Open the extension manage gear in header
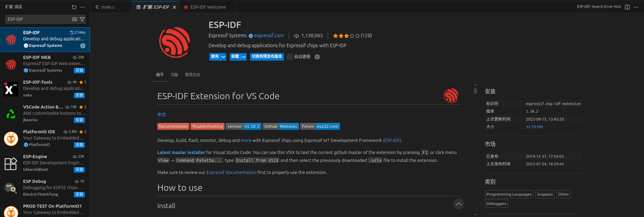 317,57
